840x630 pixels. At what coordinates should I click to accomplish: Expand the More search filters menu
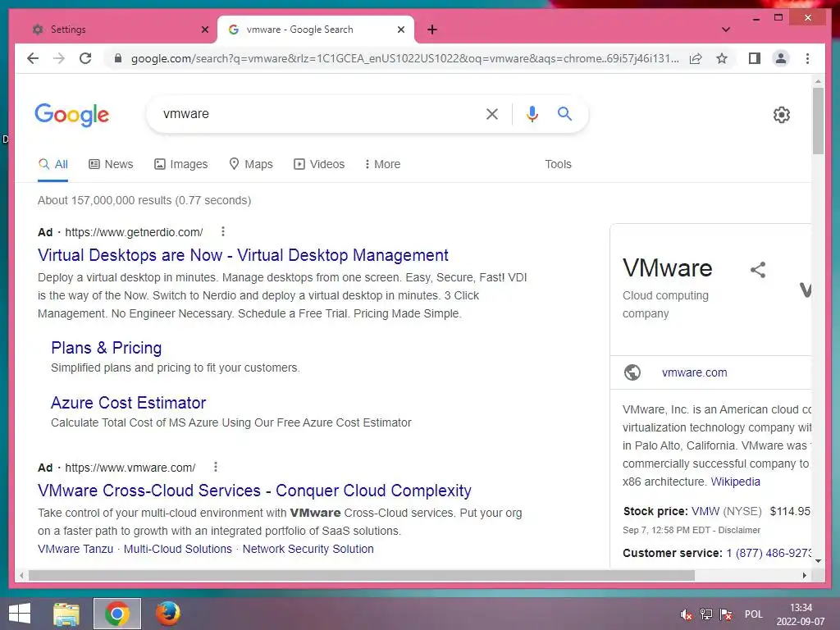pos(382,164)
